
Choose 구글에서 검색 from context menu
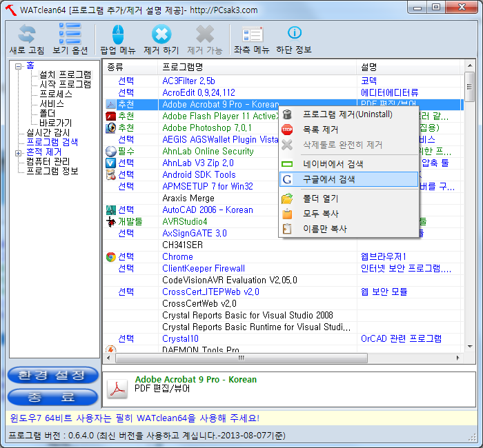[x=348, y=179]
